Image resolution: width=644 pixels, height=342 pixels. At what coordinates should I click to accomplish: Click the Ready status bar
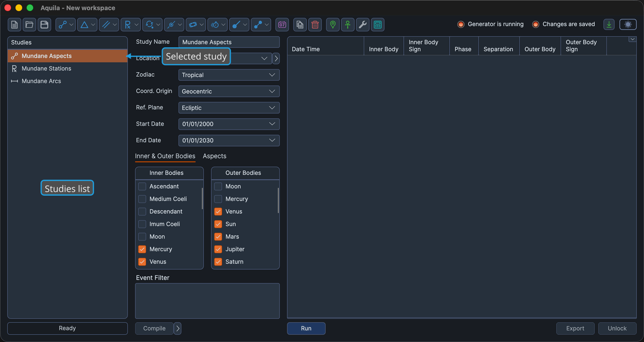[x=68, y=328]
